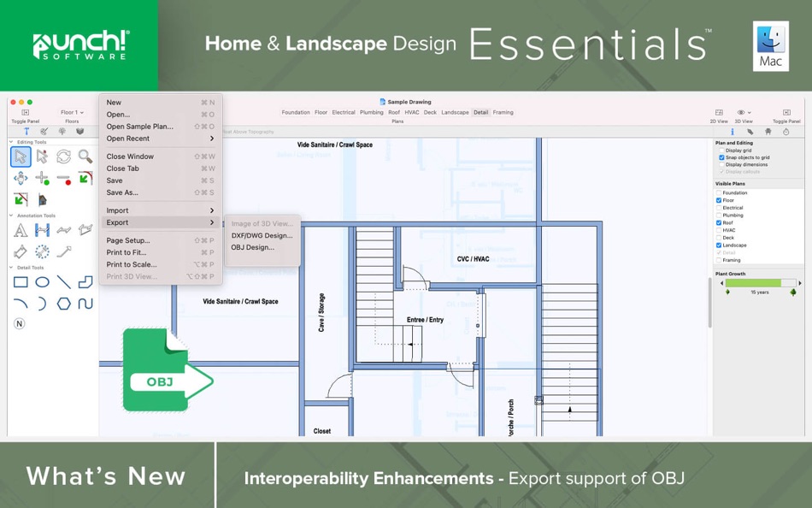Pick the curved arc detail tool

[x=21, y=304]
